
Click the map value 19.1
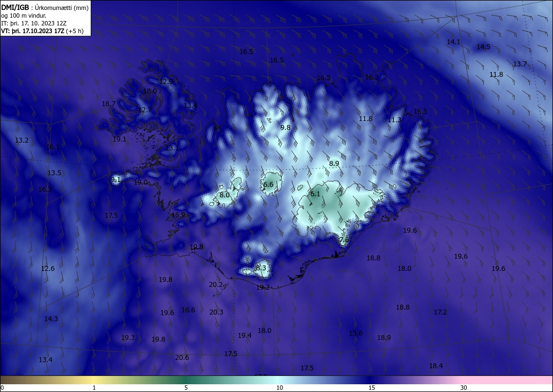119,139
